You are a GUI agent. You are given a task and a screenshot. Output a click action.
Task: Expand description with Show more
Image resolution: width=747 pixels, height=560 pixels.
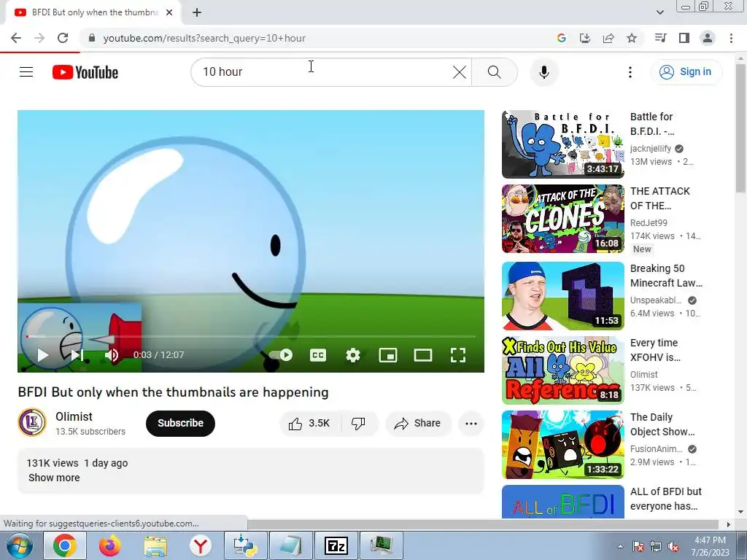point(54,478)
